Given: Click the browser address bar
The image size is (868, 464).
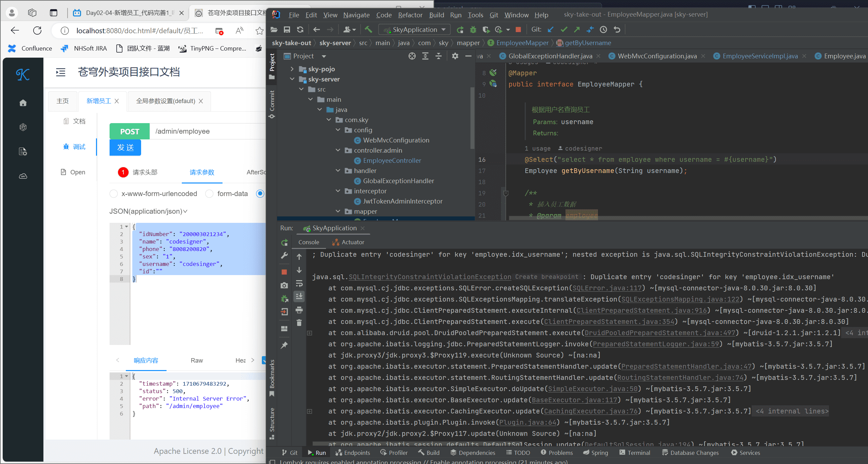Looking at the screenshot, I should pyautogui.click(x=139, y=31).
